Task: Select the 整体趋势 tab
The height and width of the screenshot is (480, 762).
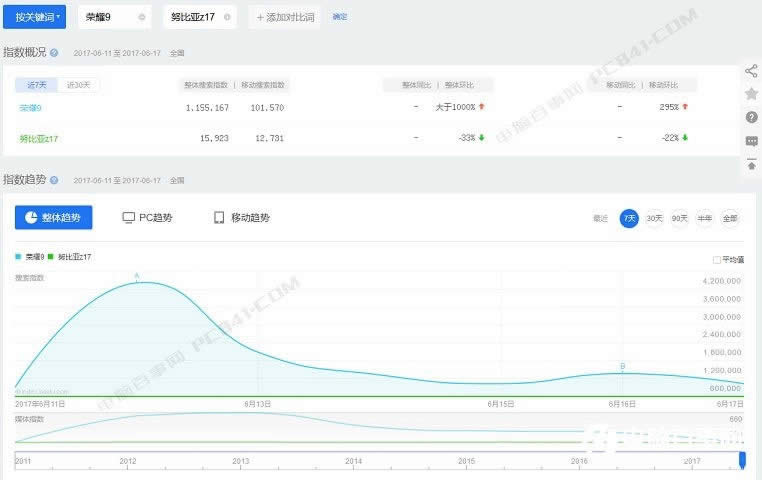Action: pyautogui.click(x=53, y=218)
